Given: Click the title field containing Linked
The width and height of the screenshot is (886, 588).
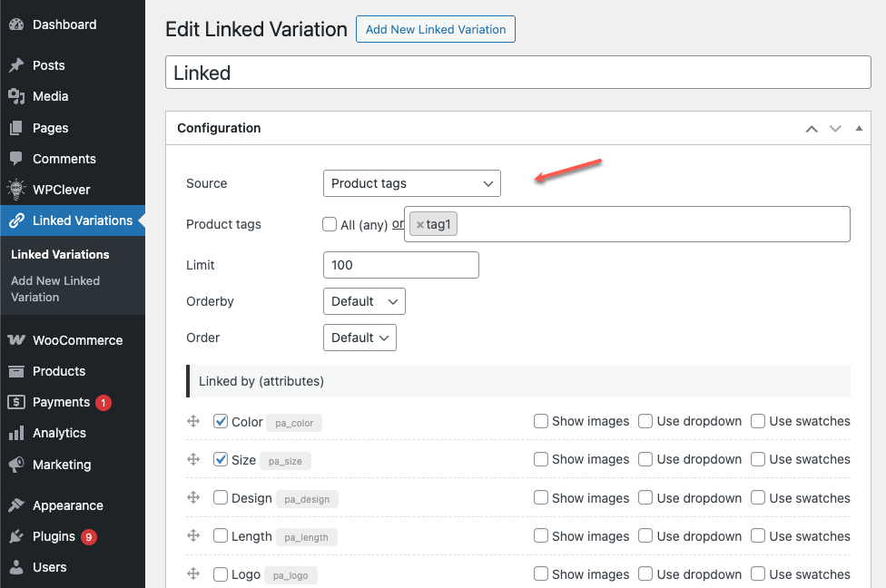Looking at the screenshot, I should (518, 73).
